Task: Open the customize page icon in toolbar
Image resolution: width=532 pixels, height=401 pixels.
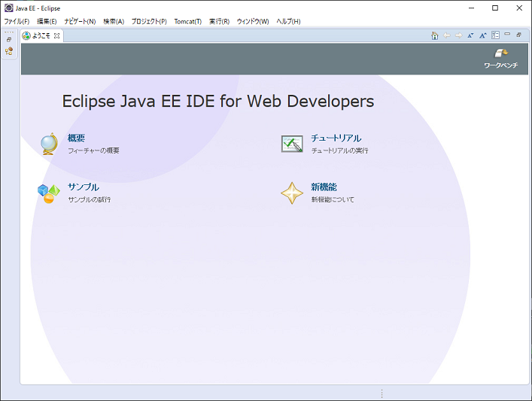Action: click(x=495, y=35)
